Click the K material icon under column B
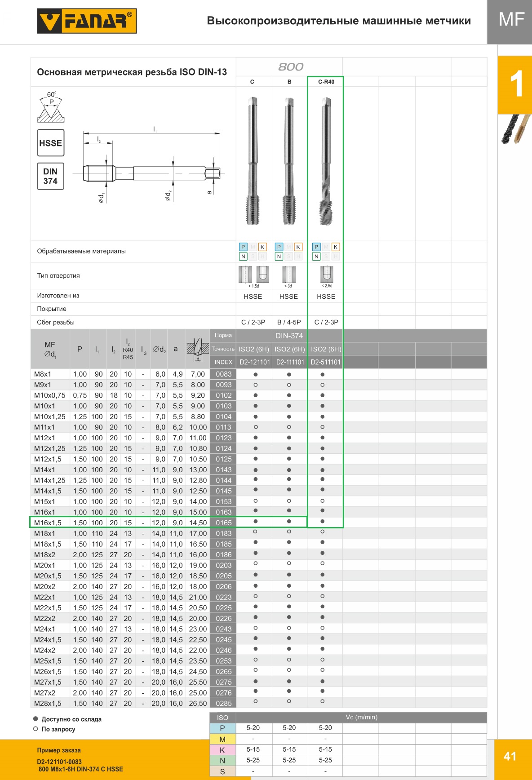This screenshot has width=532, height=780. (x=298, y=247)
